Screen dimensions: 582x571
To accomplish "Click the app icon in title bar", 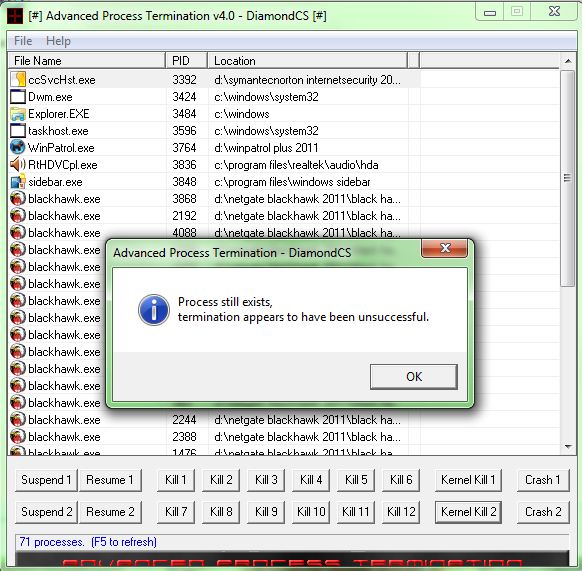I will coord(15,16).
